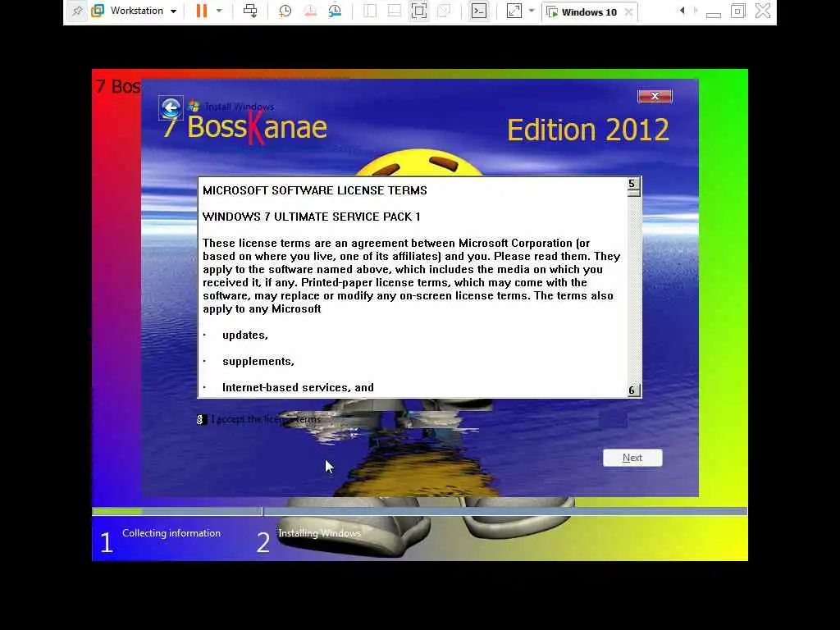
Task: Send Ctrl+Alt+Del to the VM
Action: pyautogui.click(x=250, y=11)
